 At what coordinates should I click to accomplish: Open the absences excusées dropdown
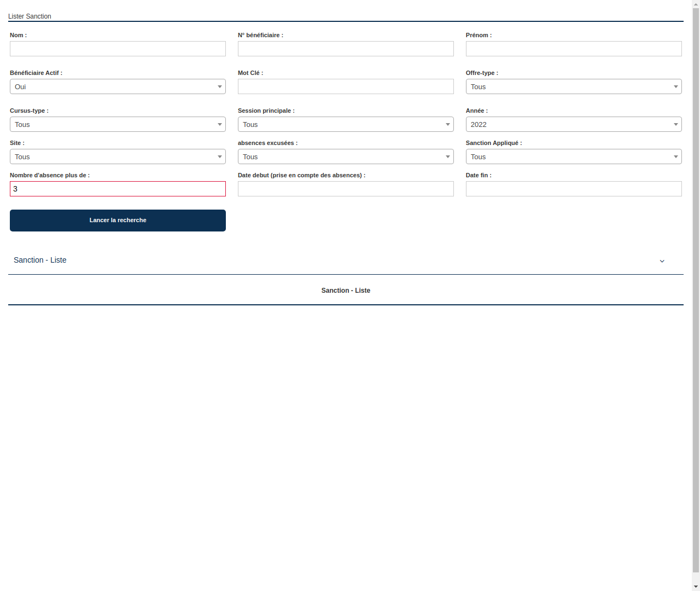(x=346, y=157)
